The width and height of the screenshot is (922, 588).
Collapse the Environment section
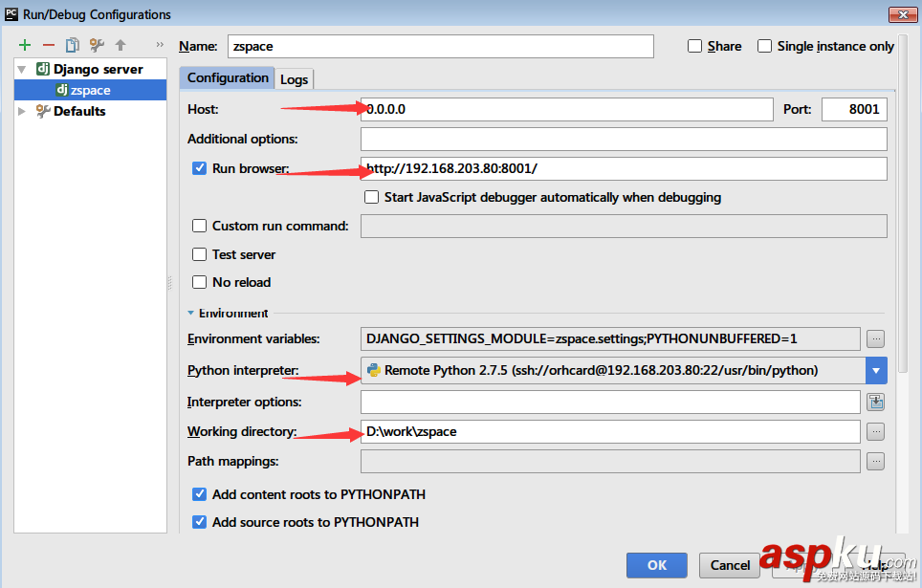pyautogui.click(x=191, y=313)
